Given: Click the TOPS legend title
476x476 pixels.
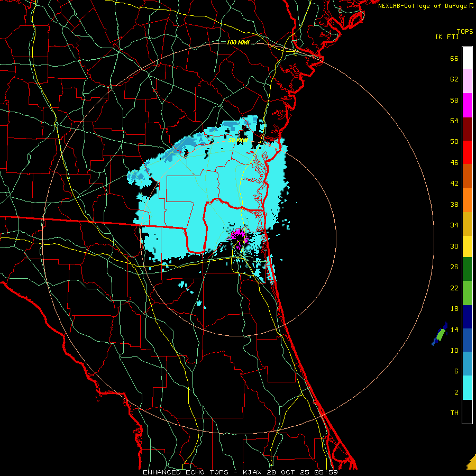Looking at the screenshot, I should [465, 32].
